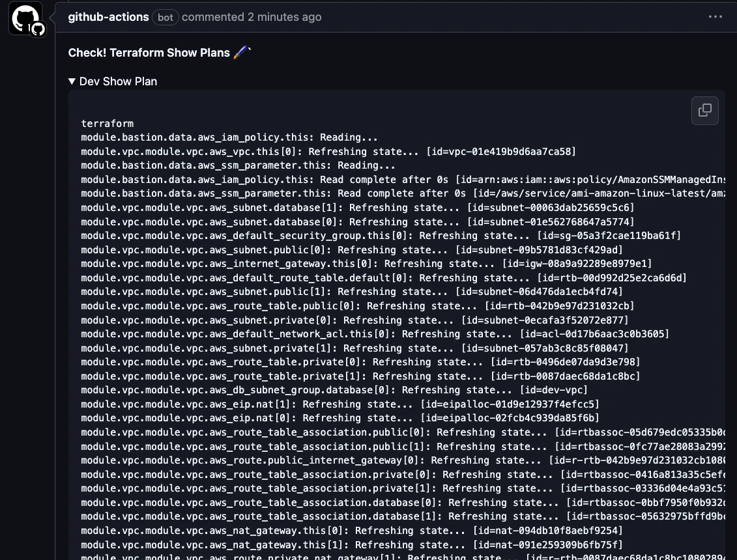
Task: Click the aws_route.public_internet_gateway[0] line
Action: click(403, 460)
